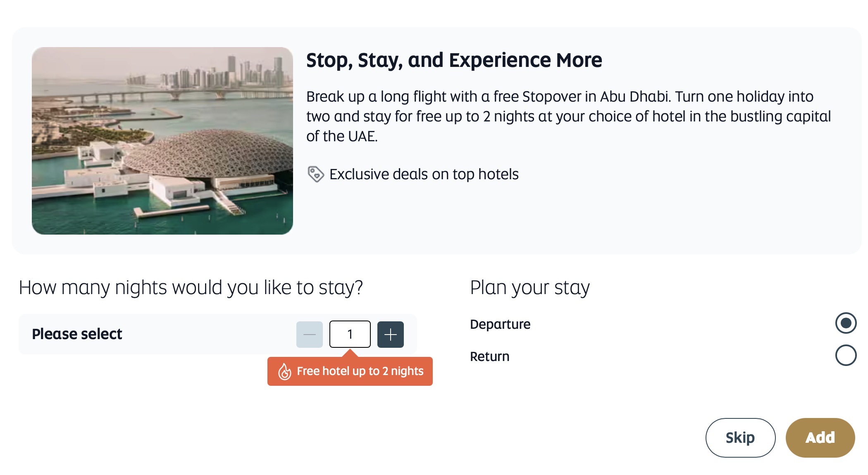Image resolution: width=868 pixels, height=475 pixels.
Task: Click the city skyline in the photo
Action: pyautogui.click(x=207, y=74)
